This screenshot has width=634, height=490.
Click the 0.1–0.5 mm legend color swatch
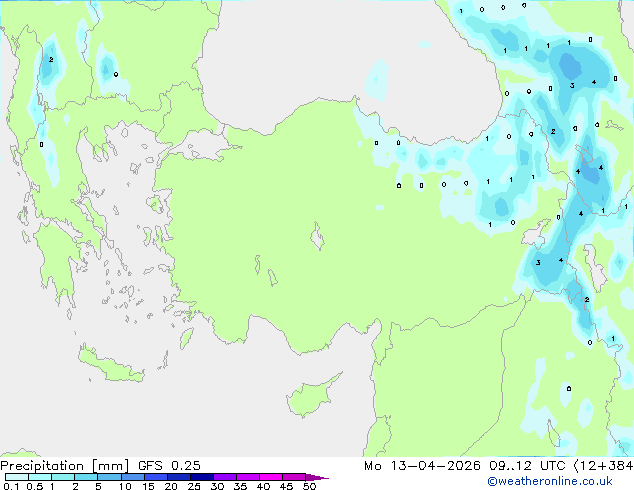(17, 477)
